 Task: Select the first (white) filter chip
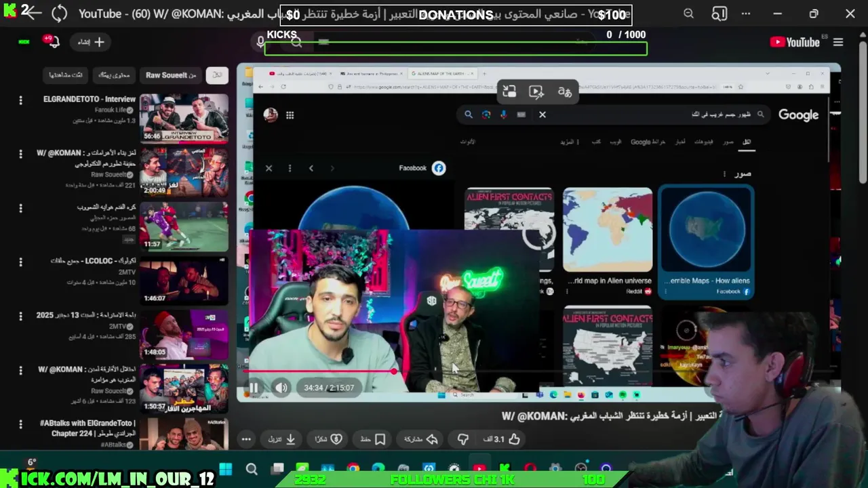[x=217, y=75]
